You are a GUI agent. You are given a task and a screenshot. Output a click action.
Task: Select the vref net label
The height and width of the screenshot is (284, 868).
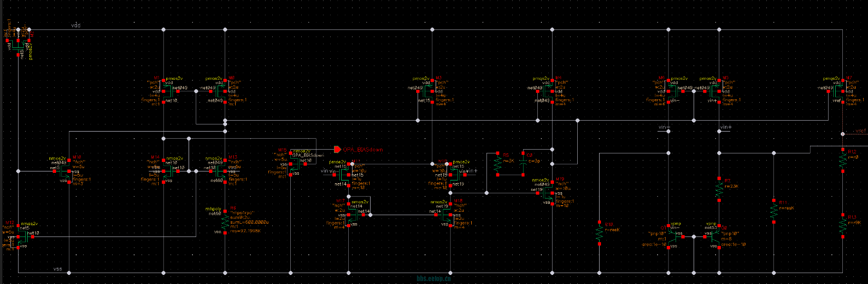point(860,131)
